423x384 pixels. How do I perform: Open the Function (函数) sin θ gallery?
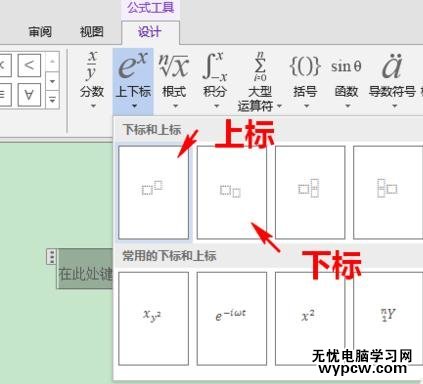tap(346, 79)
